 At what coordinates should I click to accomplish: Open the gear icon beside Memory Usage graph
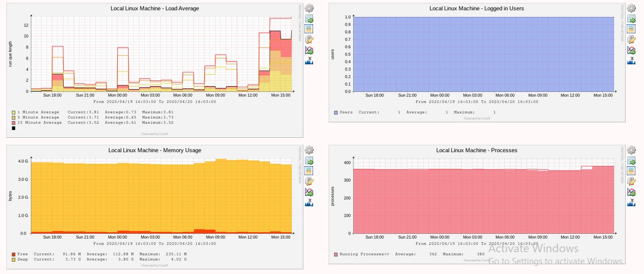point(309,150)
